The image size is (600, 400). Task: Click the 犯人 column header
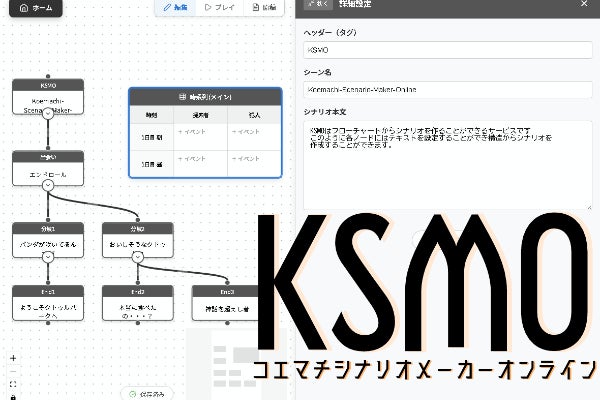pyautogui.click(x=254, y=115)
